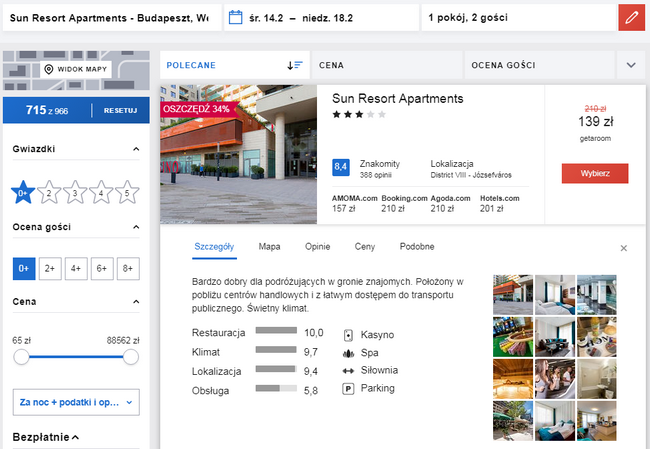Open the Booking.com 210 zł offer
This screenshot has width=650, height=449.
[x=404, y=204]
